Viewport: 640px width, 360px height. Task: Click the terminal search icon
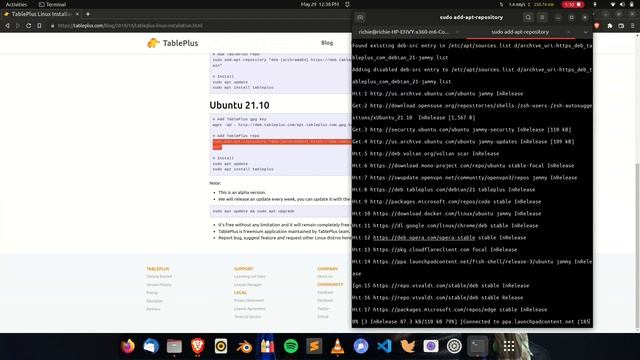point(528,18)
